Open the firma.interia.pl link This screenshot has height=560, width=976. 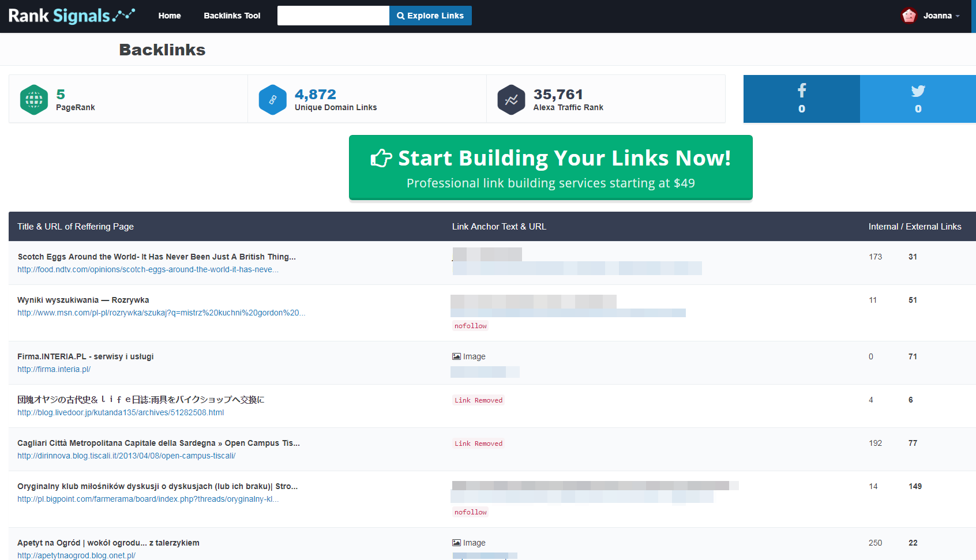pyautogui.click(x=54, y=369)
